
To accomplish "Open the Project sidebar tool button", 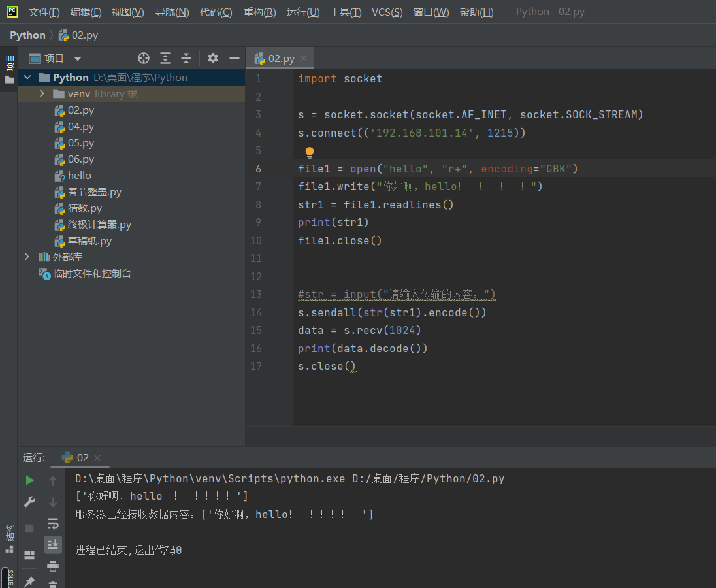I will pyautogui.click(x=9, y=69).
